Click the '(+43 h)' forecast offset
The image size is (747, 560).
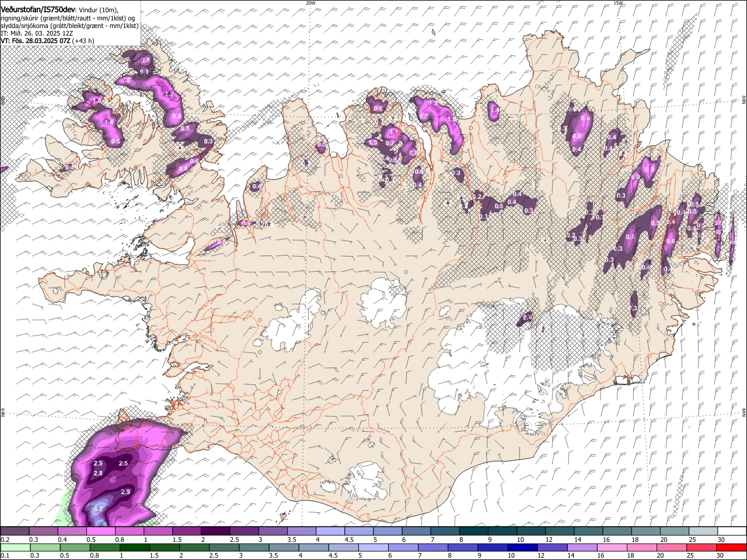point(83,41)
